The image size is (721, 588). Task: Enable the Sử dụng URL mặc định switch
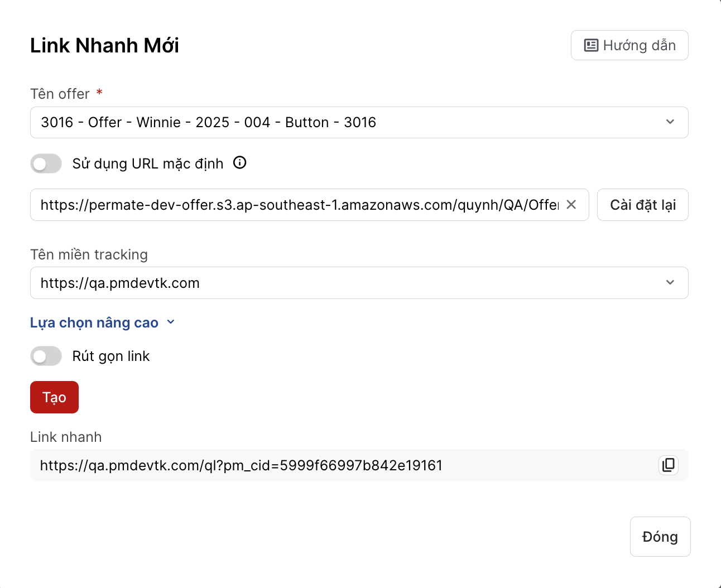click(x=46, y=164)
